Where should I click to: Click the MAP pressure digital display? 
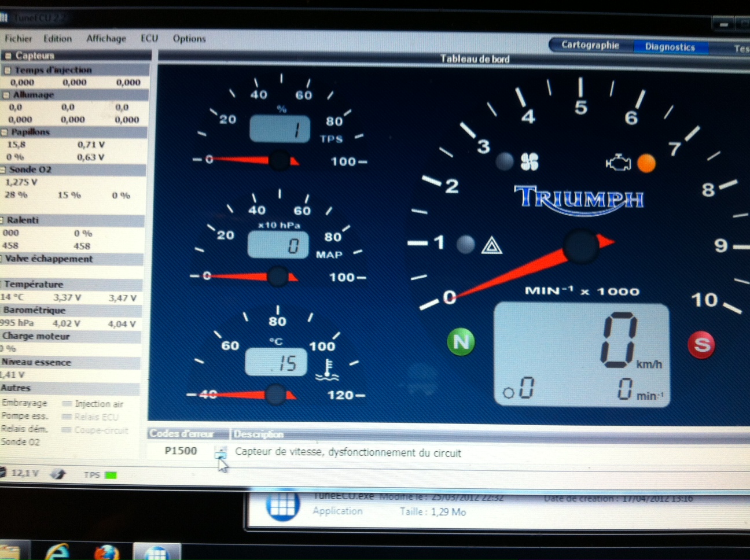(278, 244)
